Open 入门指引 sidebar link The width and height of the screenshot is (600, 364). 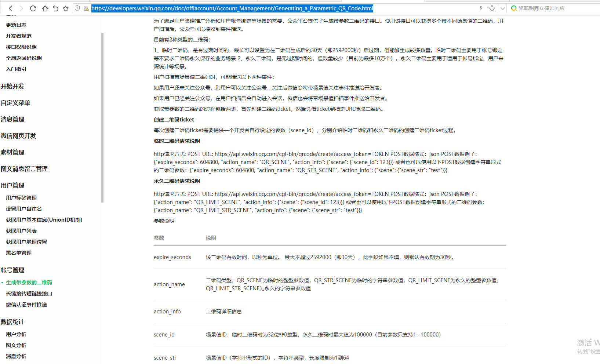(x=16, y=69)
